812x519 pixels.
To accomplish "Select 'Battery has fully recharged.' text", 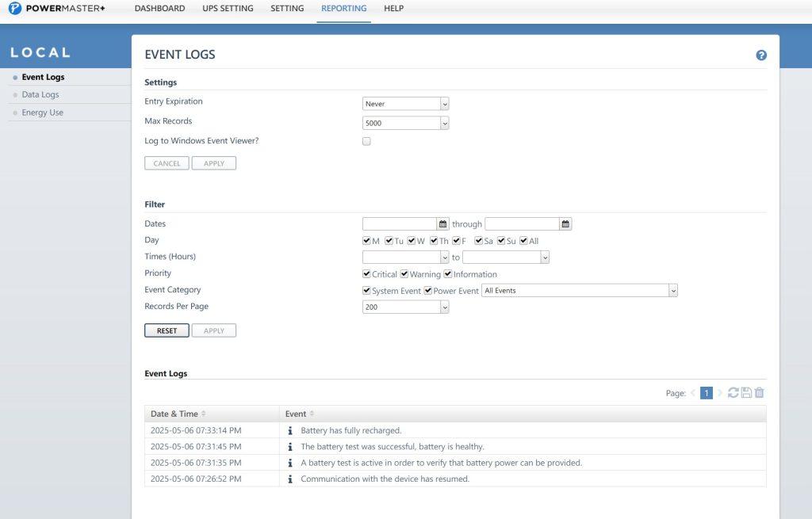I will [351, 430].
